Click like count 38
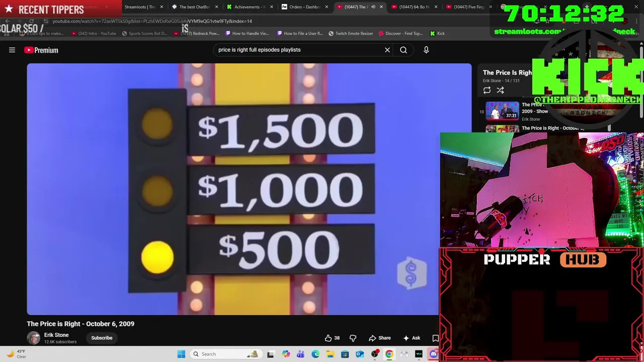The image size is (644, 362). click(337, 338)
